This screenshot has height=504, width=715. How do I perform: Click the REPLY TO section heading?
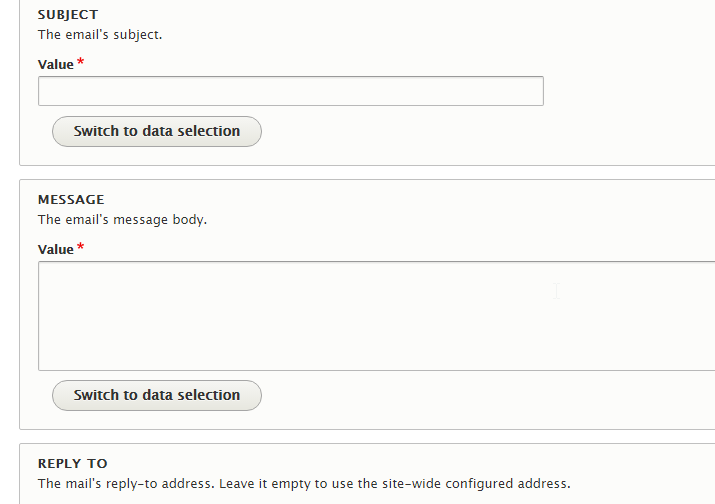click(x=72, y=463)
